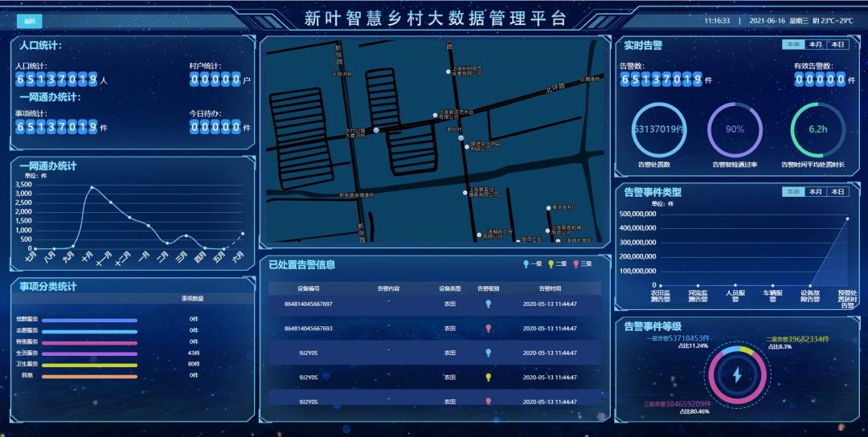Image resolution: width=868 pixels, height=437 pixels.
Task: Click the yellow 二级 legend bulb icon
Action: coord(551,263)
